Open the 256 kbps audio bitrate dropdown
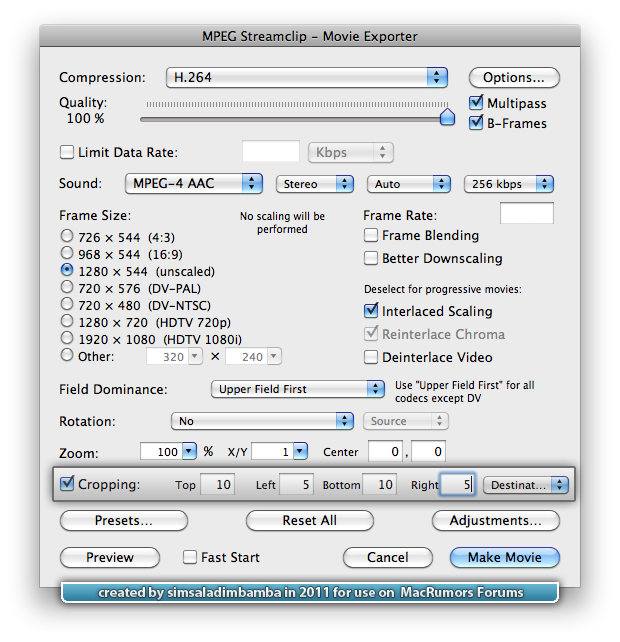The height and width of the screenshot is (642, 620). [509, 184]
